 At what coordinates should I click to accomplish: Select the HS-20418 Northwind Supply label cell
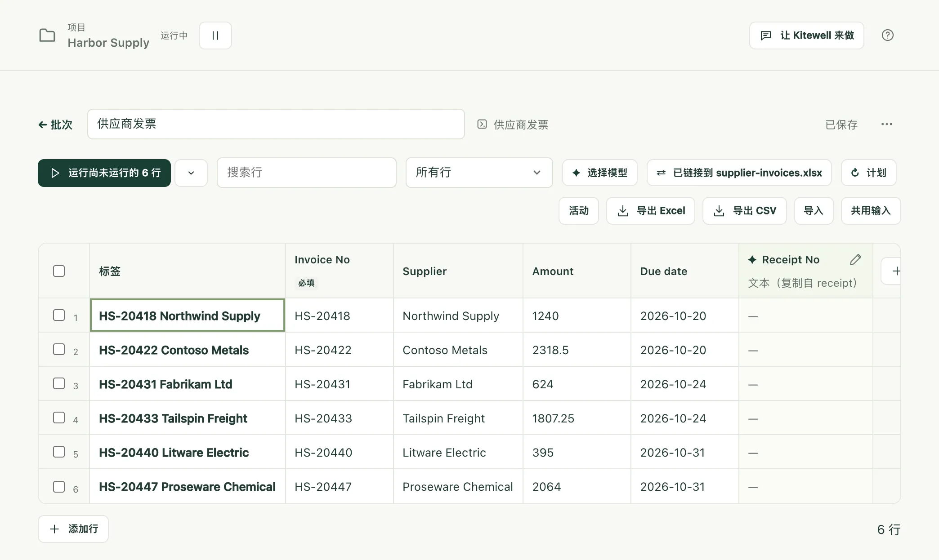pyautogui.click(x=188, y=316)
